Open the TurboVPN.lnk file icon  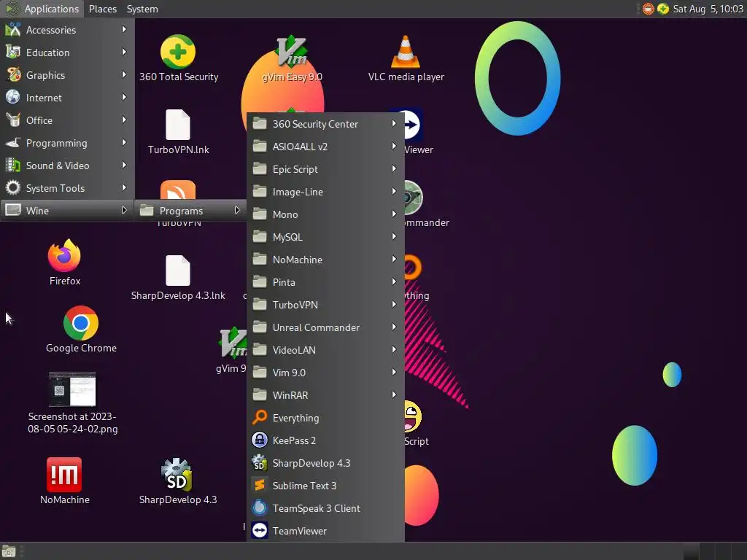pos(178,125)
